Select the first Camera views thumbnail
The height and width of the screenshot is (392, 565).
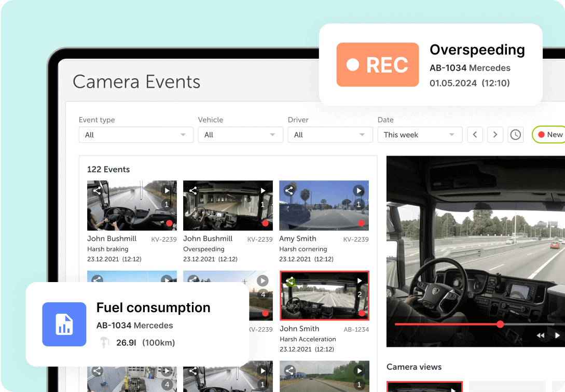pos(424,387)
